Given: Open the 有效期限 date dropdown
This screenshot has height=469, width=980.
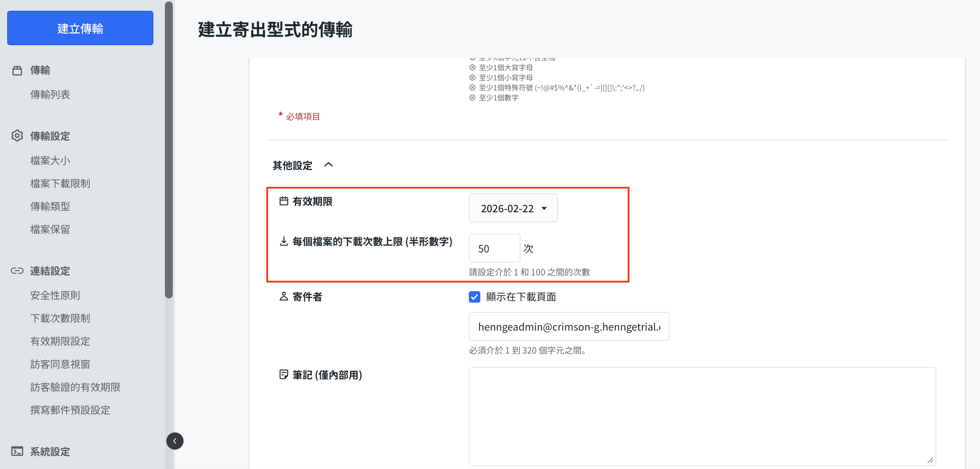Looking at the screenshot, I should coord(513,208).
